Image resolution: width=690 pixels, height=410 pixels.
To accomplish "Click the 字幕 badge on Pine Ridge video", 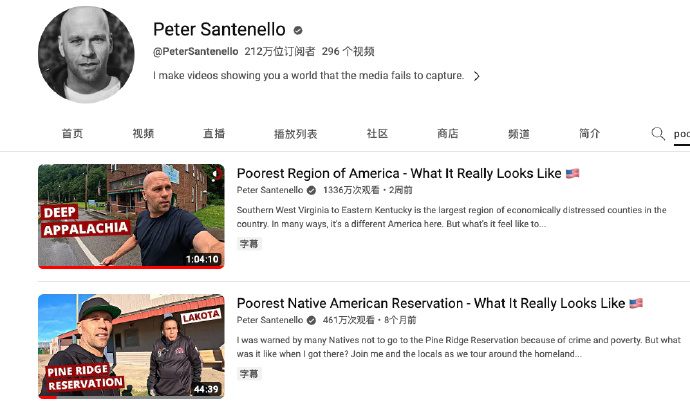I will click(x=249, y=374).
